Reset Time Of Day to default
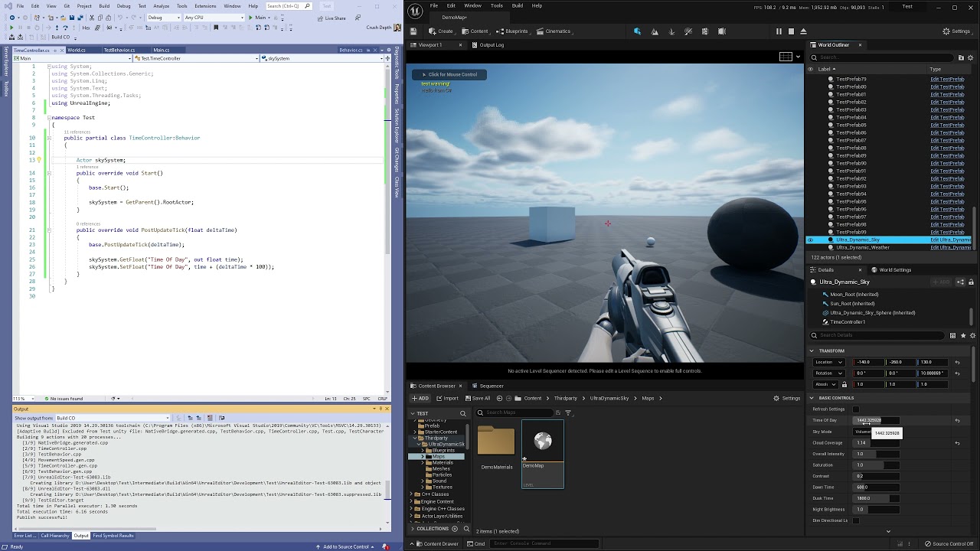 coord(957,420)
